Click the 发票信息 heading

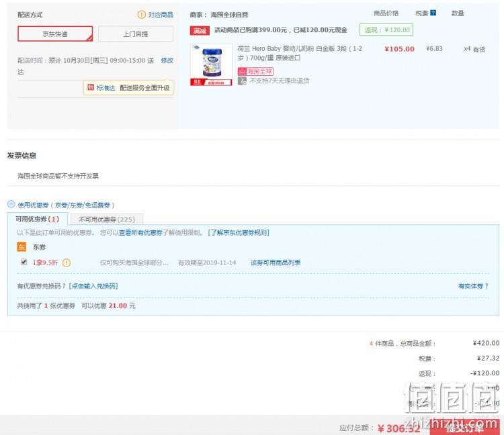tap(22, 156)
